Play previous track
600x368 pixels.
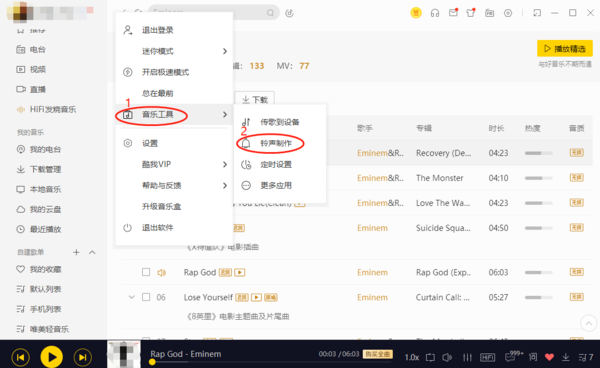point(21,357)
